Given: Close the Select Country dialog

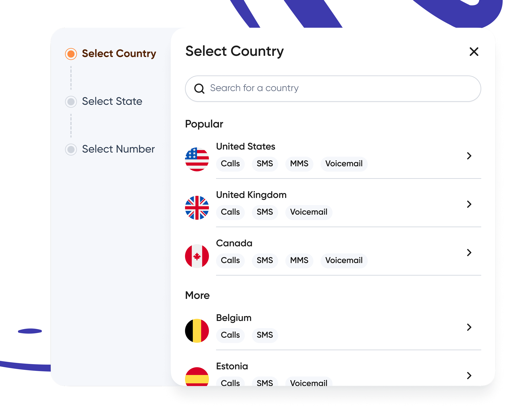Looking at the screenshot, I should [x=473, y=52].
